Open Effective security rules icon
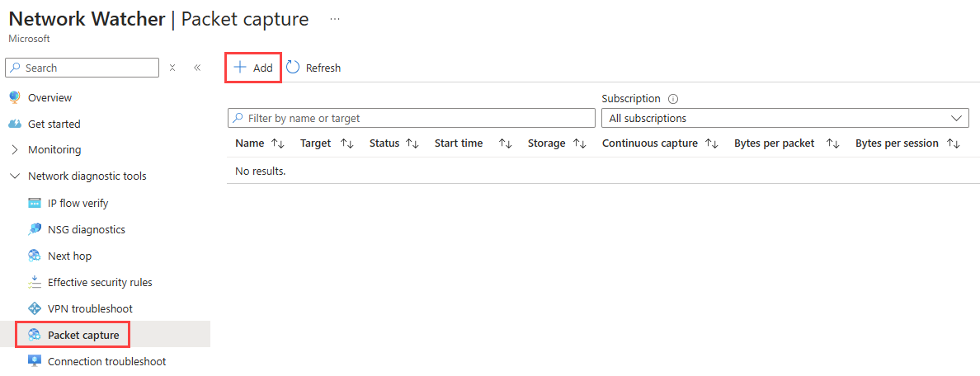The width and height of the screenshot is (980, 376). click(35, 282)
